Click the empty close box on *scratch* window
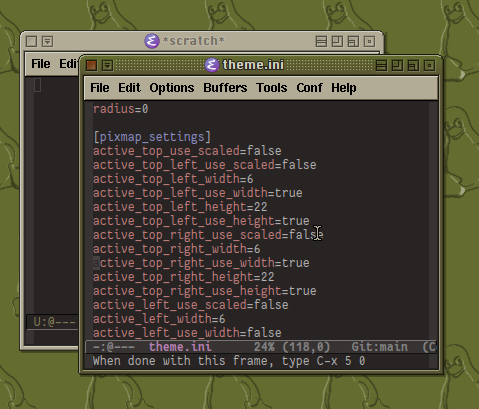 click(x=31, y=41)
